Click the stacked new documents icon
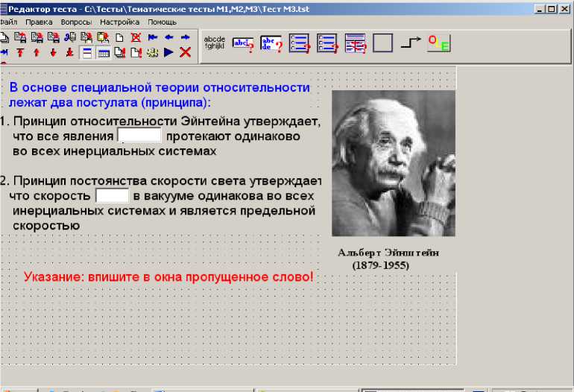 tap(4, 37)
